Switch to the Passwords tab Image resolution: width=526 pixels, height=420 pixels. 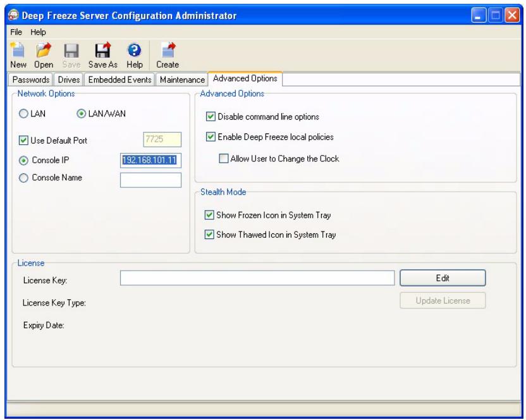click(x=30, y=80)
